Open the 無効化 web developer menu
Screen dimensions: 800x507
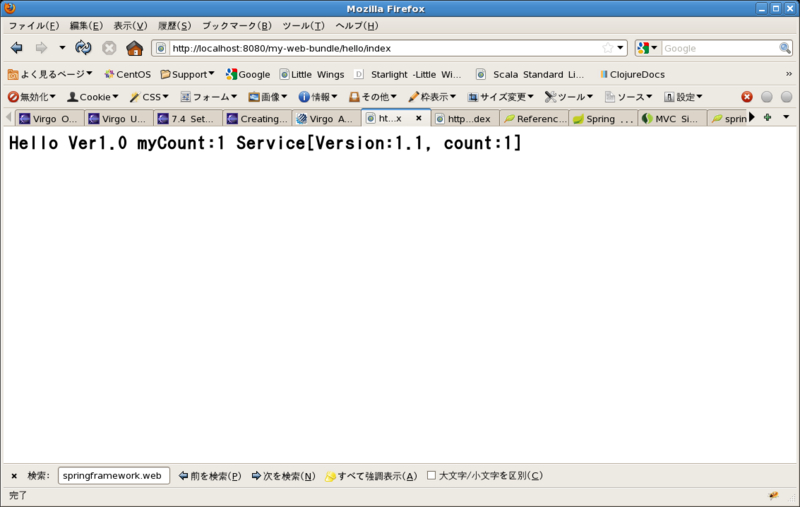click(x=32, y=97)
